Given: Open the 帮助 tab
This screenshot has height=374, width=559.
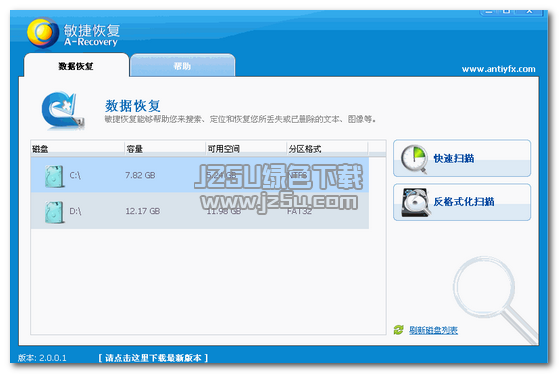Looking at the screenshot, I should point(182,66).
